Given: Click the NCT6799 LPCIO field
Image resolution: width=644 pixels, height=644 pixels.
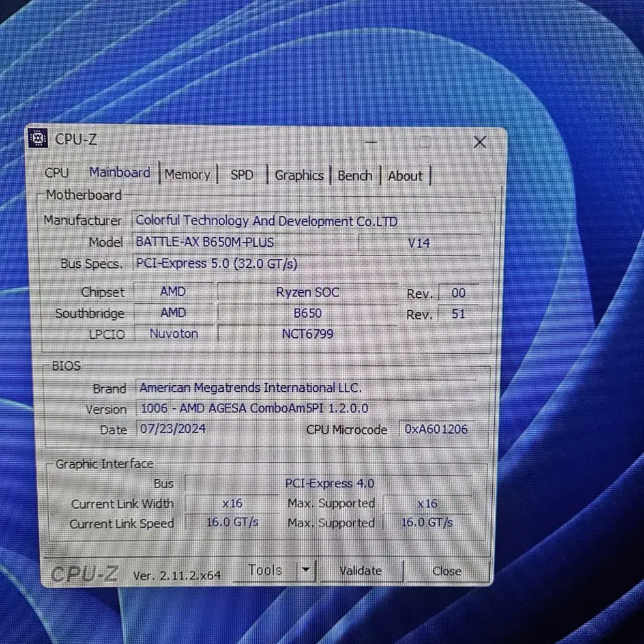Looking at the screenshot, I should pyautogui.click(x=307, y=334).
